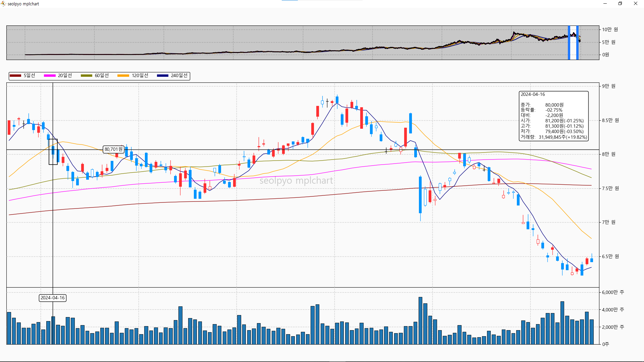Screen dimensions: 644x362
Task: Click the 6,000만 주 volume axis label
Action: point(613,292)
